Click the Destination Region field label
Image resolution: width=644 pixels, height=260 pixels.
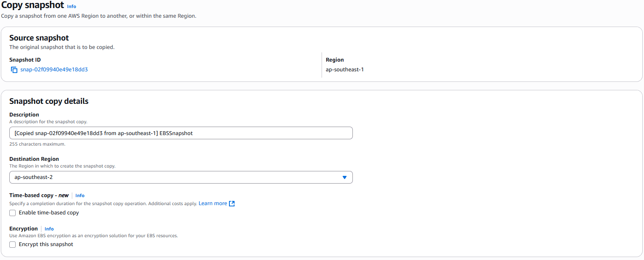[34, 159]
